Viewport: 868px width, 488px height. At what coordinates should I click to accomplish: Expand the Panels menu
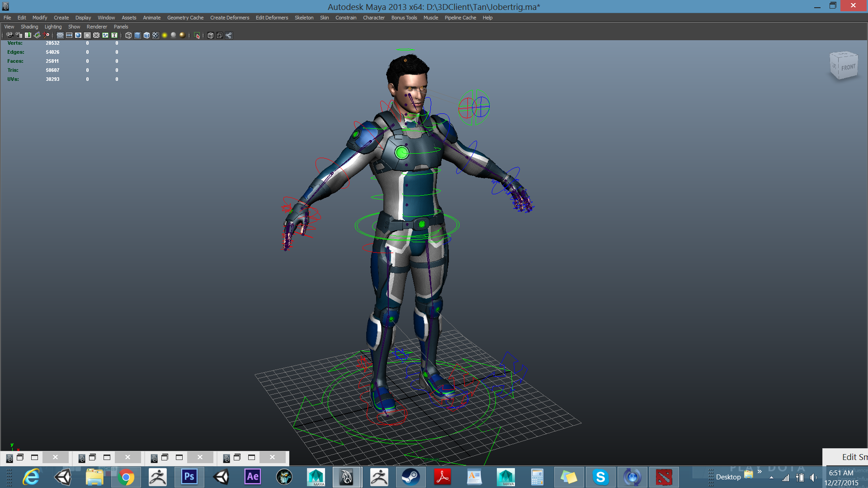[121, 27]
